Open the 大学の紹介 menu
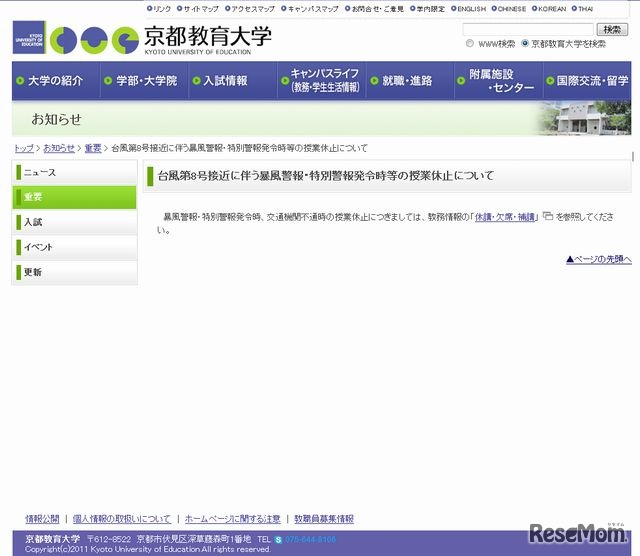Screen dimensions: 640x556 56,80
